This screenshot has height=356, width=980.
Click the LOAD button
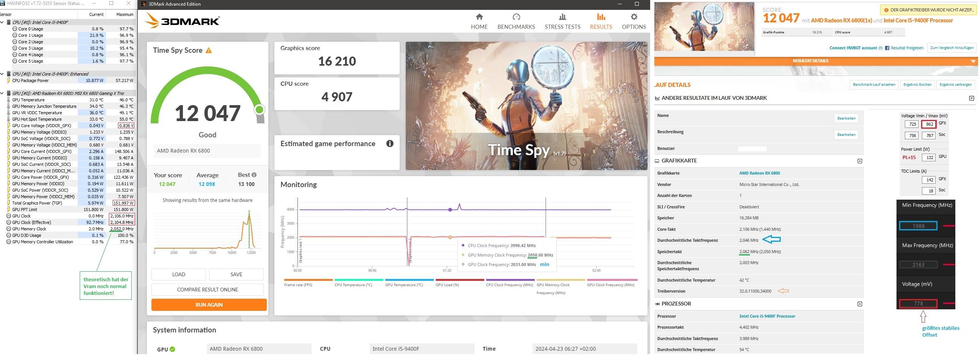[178, 274]
